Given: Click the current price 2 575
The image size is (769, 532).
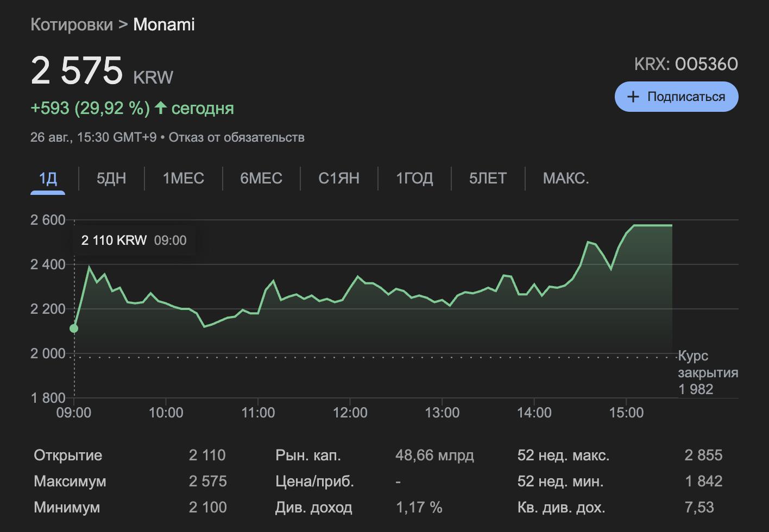Looking at the screenshot, I should pyautogui.click(x=77, y=71).
